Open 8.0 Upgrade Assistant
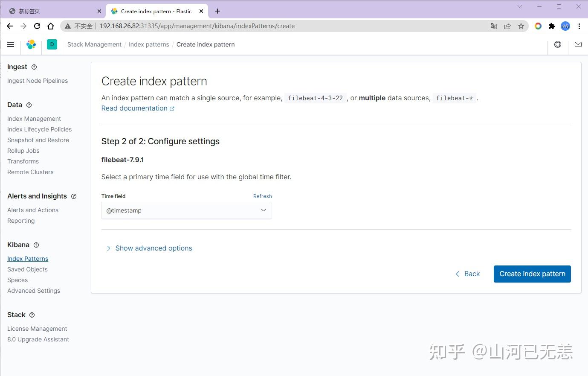The height and width of the screenshot is (376, 588). click(38, 339)
